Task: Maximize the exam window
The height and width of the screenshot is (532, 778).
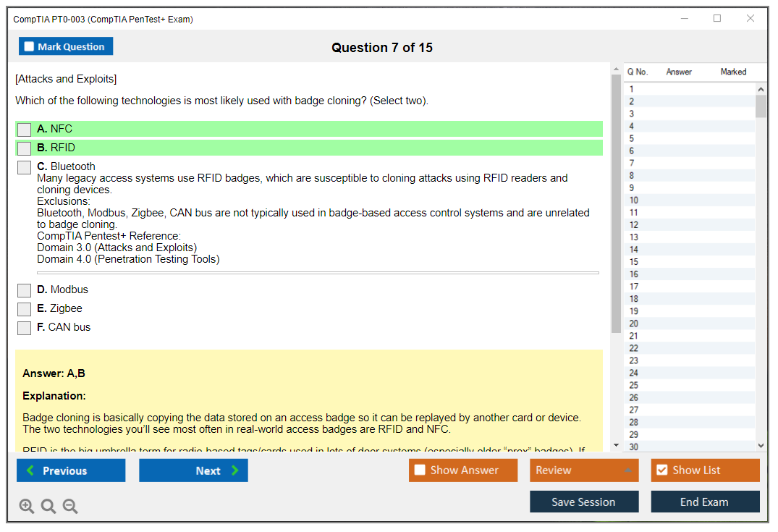Action: pos(717,19)
